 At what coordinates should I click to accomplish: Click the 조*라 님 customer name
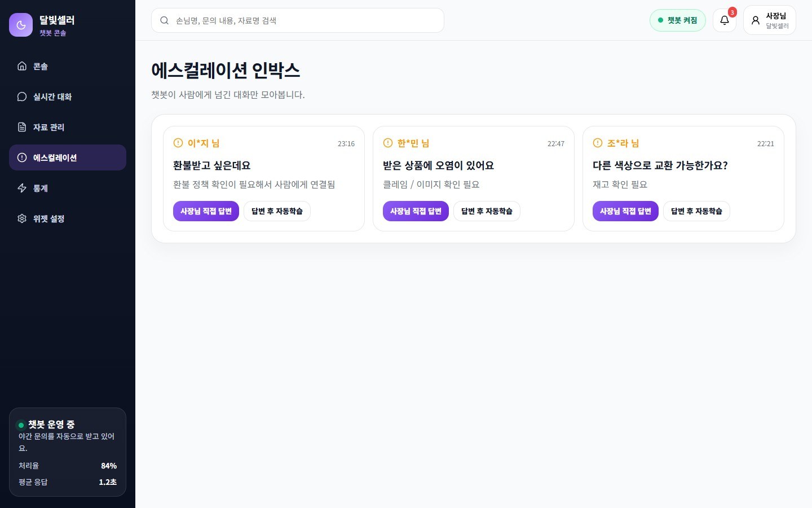pyautogui.click(x=623, y=143)
